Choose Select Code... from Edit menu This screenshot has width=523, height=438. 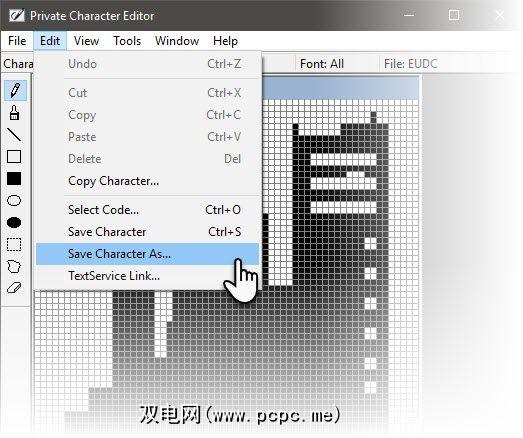tap(147, 210)
